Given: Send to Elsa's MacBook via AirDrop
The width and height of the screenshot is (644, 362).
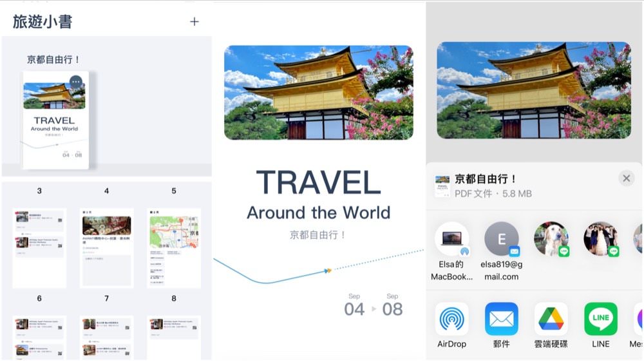Looking at the screenshot, I should 451,240.
